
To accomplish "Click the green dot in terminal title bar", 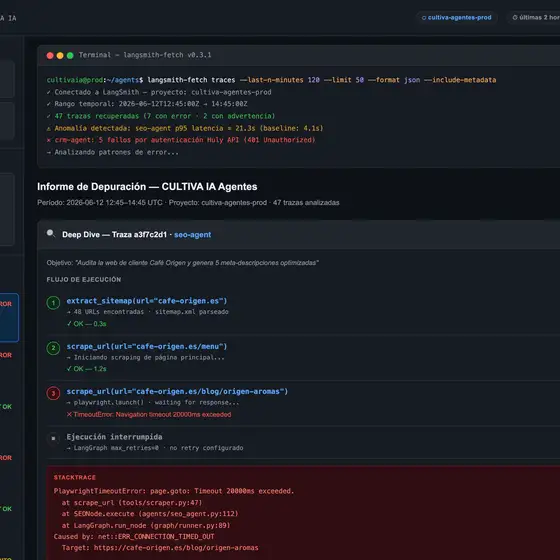I will pos(70,55).
